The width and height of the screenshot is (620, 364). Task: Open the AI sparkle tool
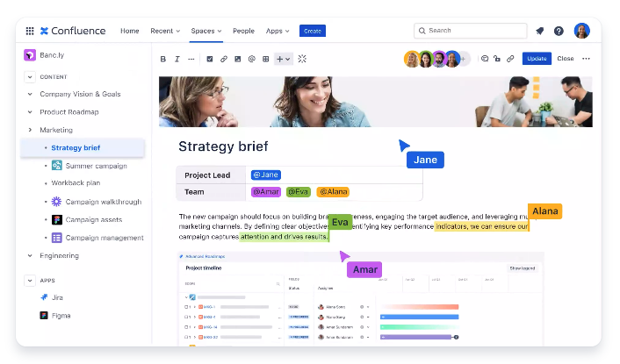pos(302,59)
